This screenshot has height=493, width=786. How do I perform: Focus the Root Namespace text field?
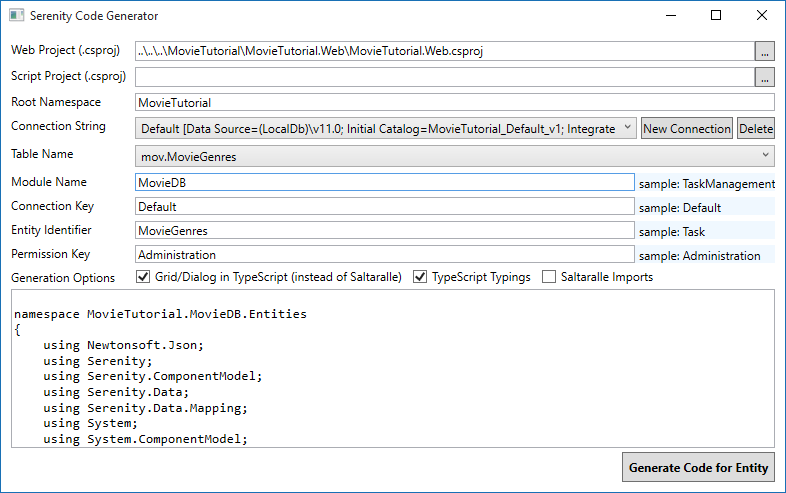(455, 102)
